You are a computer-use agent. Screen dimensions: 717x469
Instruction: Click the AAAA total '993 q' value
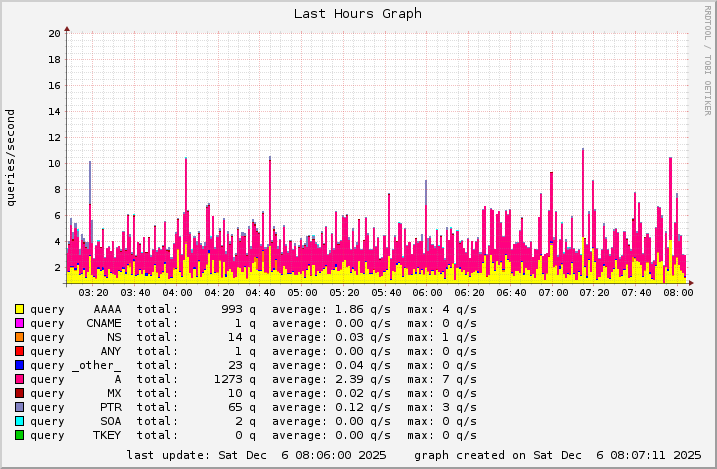tap(238, 309)
